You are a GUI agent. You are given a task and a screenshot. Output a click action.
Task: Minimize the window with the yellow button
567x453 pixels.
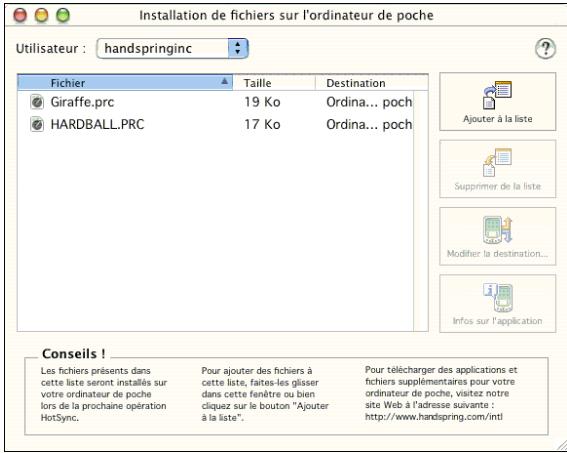pyautogui.click(x=41, y=16)
